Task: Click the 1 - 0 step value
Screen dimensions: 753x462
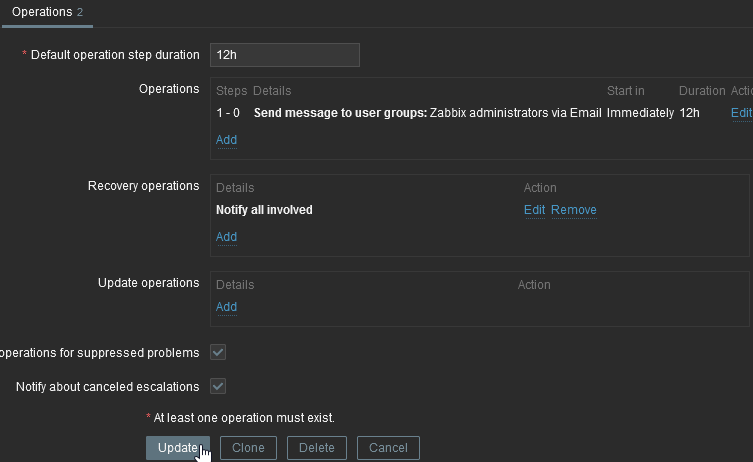Action: [227, 113]
